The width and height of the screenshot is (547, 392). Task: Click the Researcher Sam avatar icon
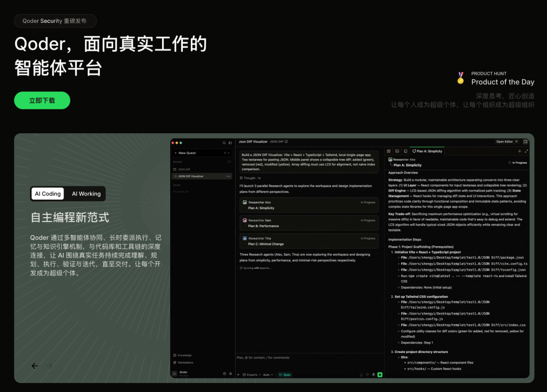245,220
